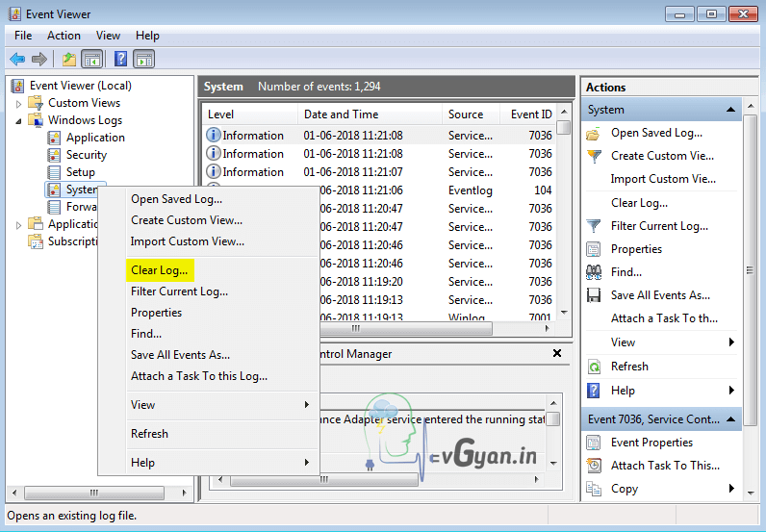Image resolution: width=766 pixels, height=532 pixels.
Task: Choose Open Saved Log in context menu
Action: tap(176, 199)
